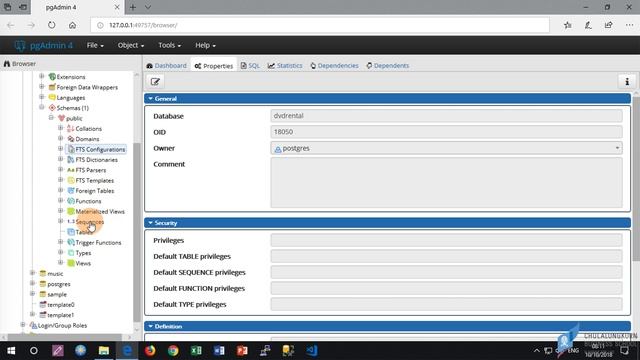The image size is (640, 360).
Task: Click the Login/Group Roles icon
Action: tap(33, 325)
